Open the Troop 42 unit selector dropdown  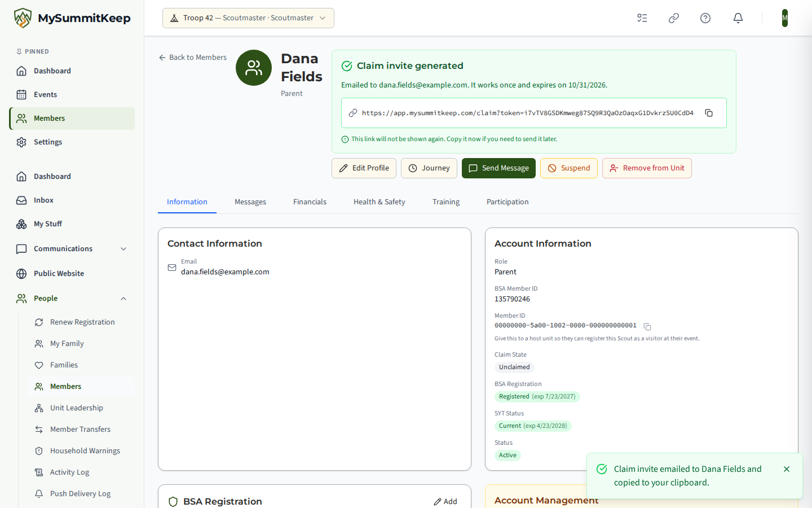248,18
